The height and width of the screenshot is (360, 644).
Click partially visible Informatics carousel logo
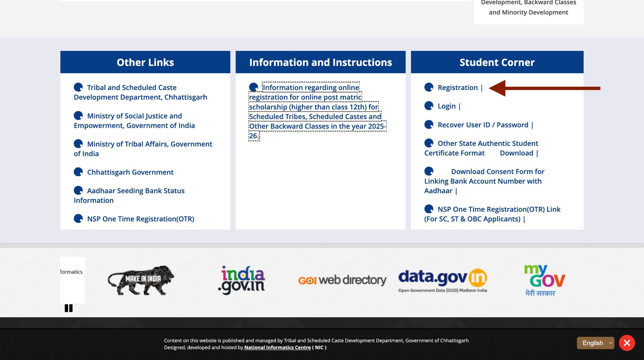tap(72, 280)
